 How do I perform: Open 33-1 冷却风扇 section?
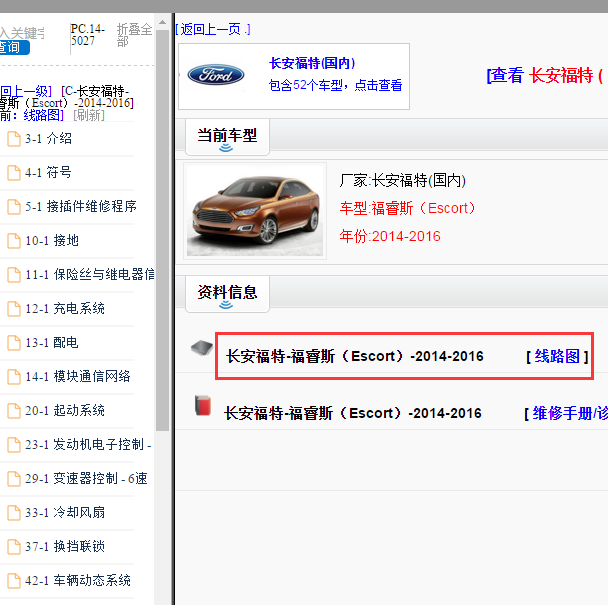point(65,513)
